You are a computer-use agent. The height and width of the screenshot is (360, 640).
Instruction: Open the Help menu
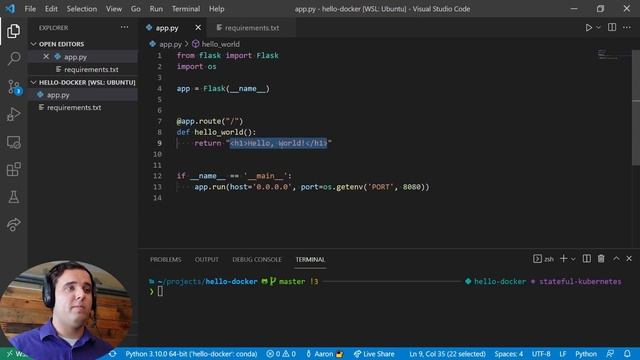coord(216,9)
